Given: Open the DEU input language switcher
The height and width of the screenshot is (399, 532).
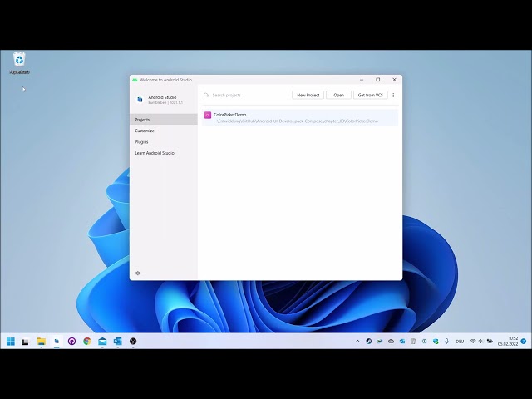Looking at the screenshot, I should 460,342.
